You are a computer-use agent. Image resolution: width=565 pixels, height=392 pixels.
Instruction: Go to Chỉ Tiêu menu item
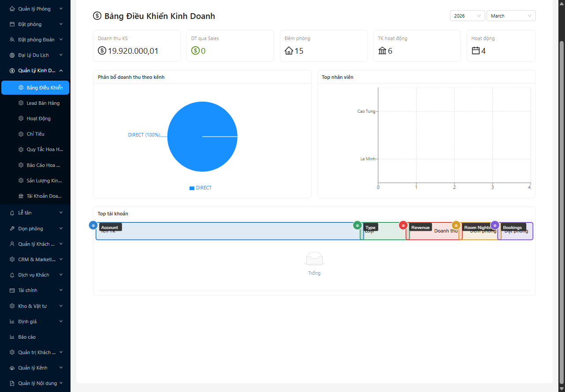35,134
